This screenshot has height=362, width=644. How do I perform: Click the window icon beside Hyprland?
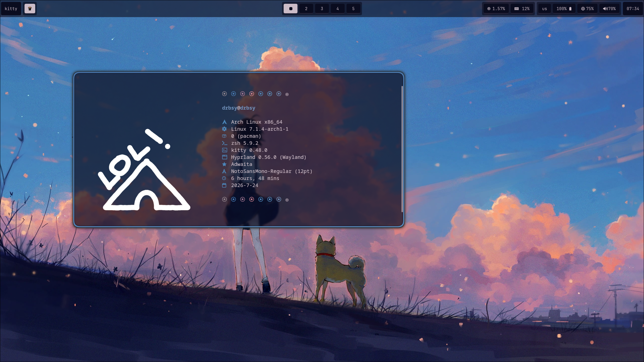(224, 157)
